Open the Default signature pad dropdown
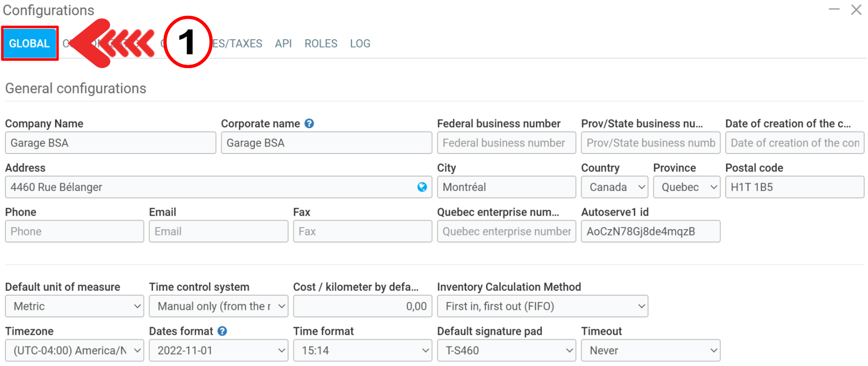868x366 pixels. click(506, 351)
